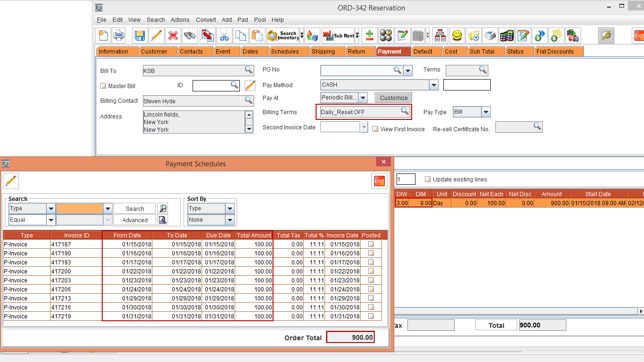Click the Advanced search button

click(x=135, y=220)
